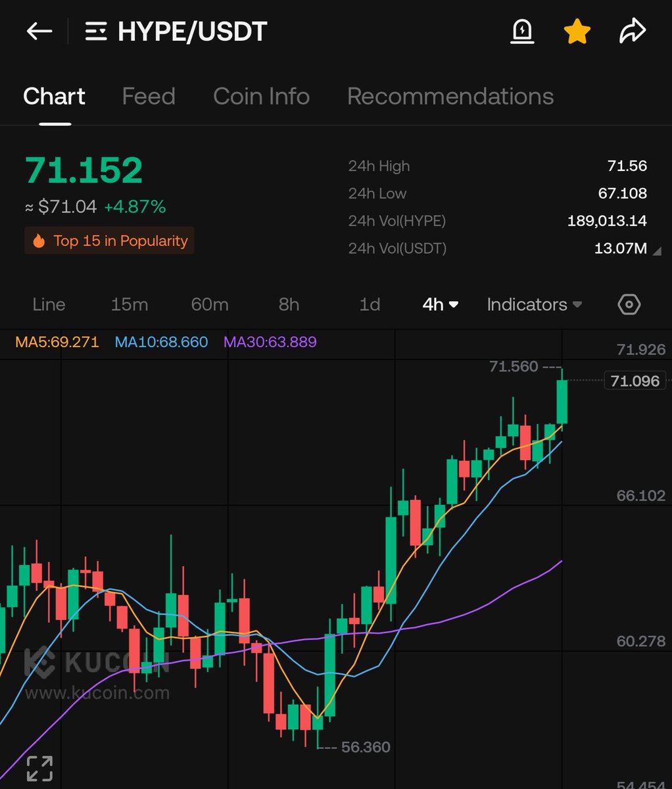Tap the MA5:69.271 indicator label
The height and width of the screenshot is (789, 672).
[x=57, y=342]
